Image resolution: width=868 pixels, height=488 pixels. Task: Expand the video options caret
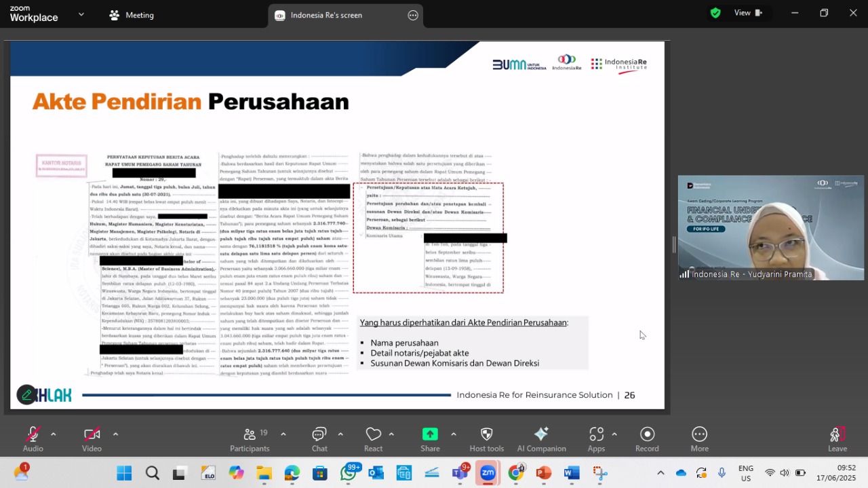click(115, 434)
